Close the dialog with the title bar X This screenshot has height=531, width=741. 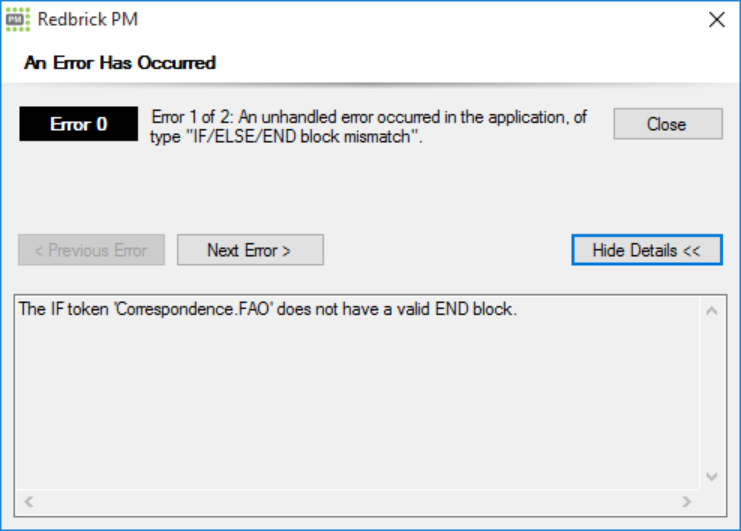716,19
